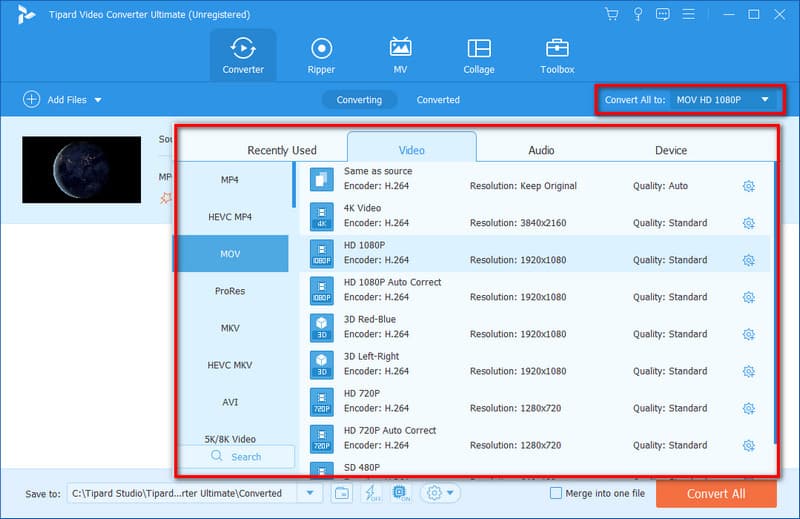
Task: Click the Add Files plus icon
Action: click(31, 99)
